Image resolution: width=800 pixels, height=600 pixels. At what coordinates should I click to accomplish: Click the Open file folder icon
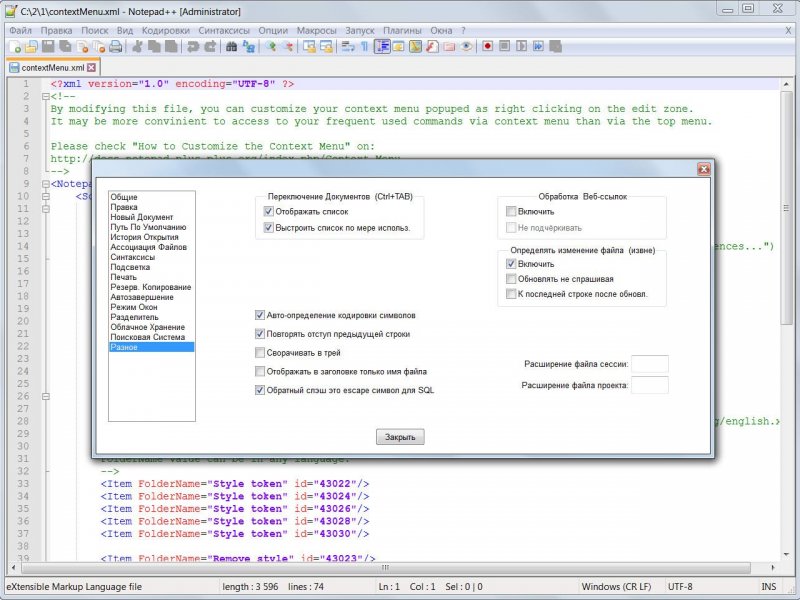coord(31,47)
